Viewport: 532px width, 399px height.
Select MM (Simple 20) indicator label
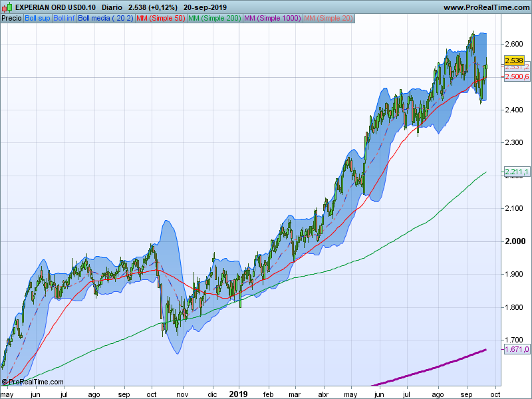pyautogui.click(x=329, y=19)
